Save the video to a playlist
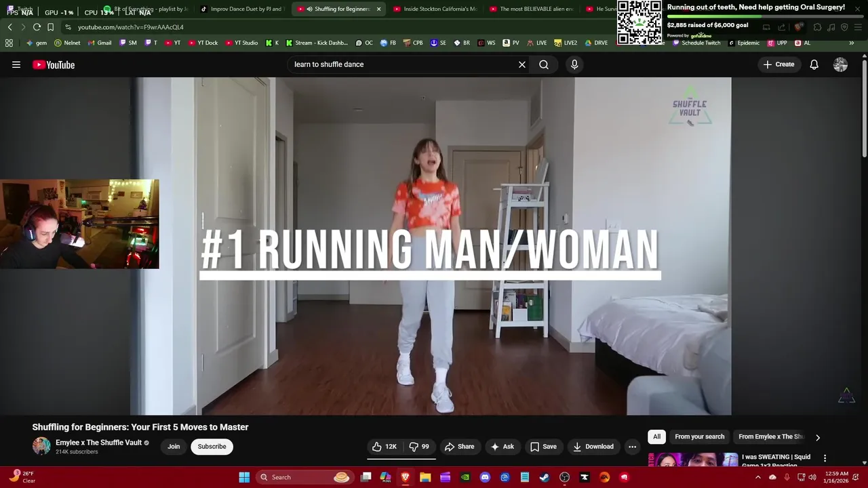The width and height of the screenshot is (868, 488). point(543,447)
